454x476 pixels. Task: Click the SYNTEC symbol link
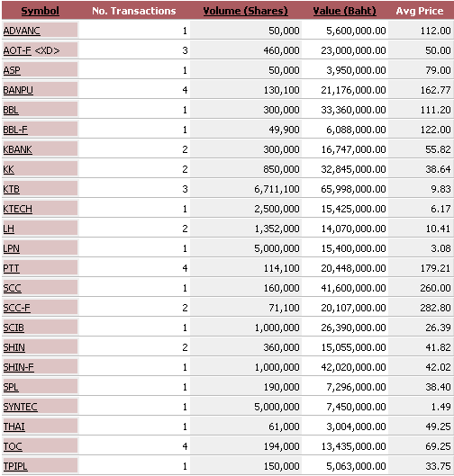[x=21, y=407]
